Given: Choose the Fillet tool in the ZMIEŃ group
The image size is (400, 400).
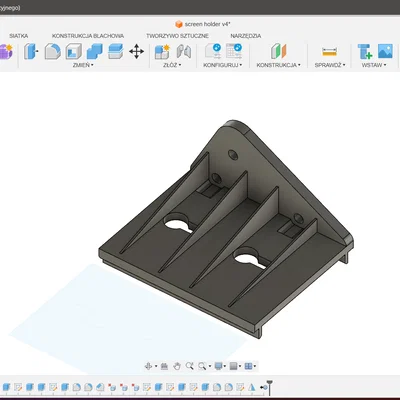Looking at the screenshot, I should [x=52, y=52].
